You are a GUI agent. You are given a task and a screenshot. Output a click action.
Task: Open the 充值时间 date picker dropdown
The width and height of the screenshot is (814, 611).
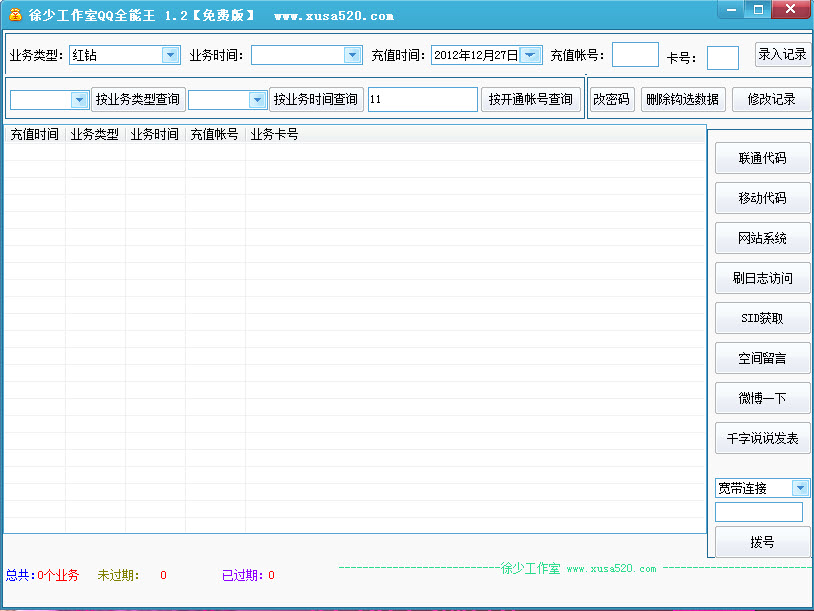(530, 55)
